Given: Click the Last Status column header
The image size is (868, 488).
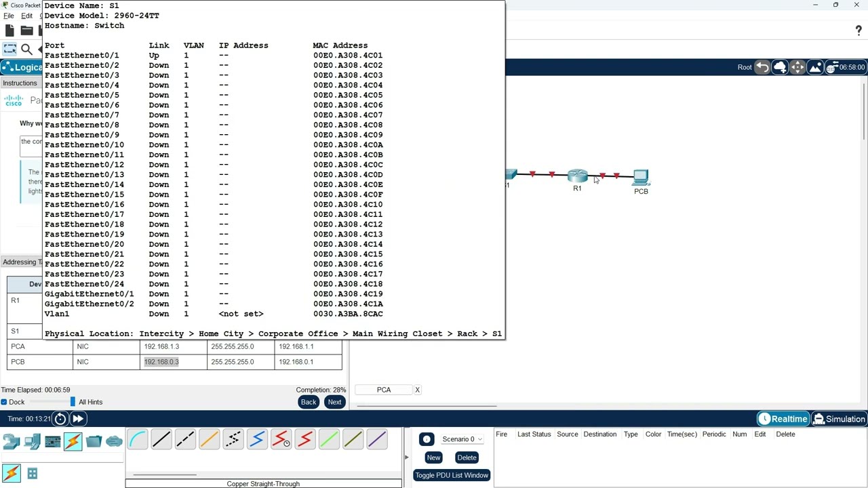Looking at the screenshot, I should (534, 434).
